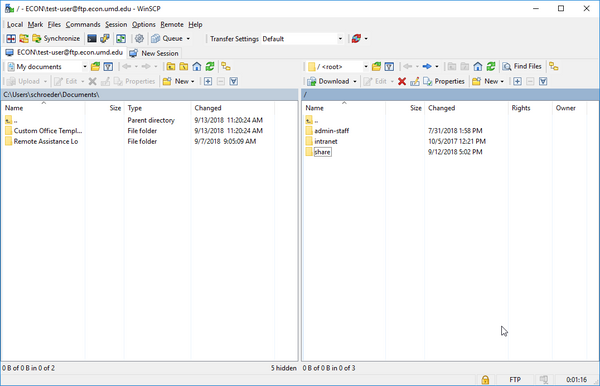The image size is (600, 386).
Task: Refresh the remote panel directory
Action: [491, 67]
